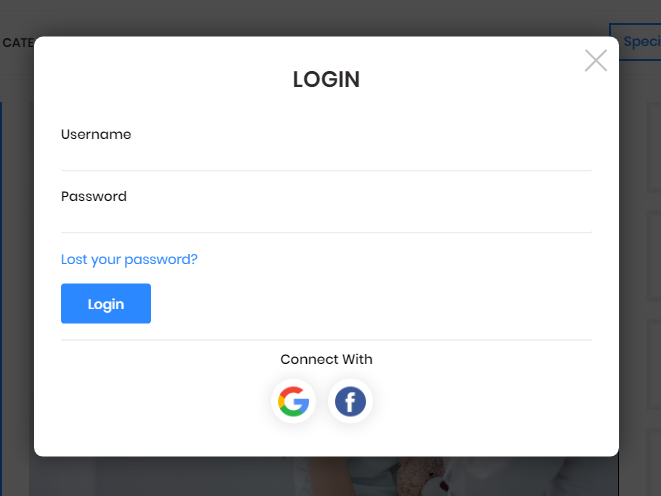
Task: Click the Connect With caption
Action: point(326,359)
